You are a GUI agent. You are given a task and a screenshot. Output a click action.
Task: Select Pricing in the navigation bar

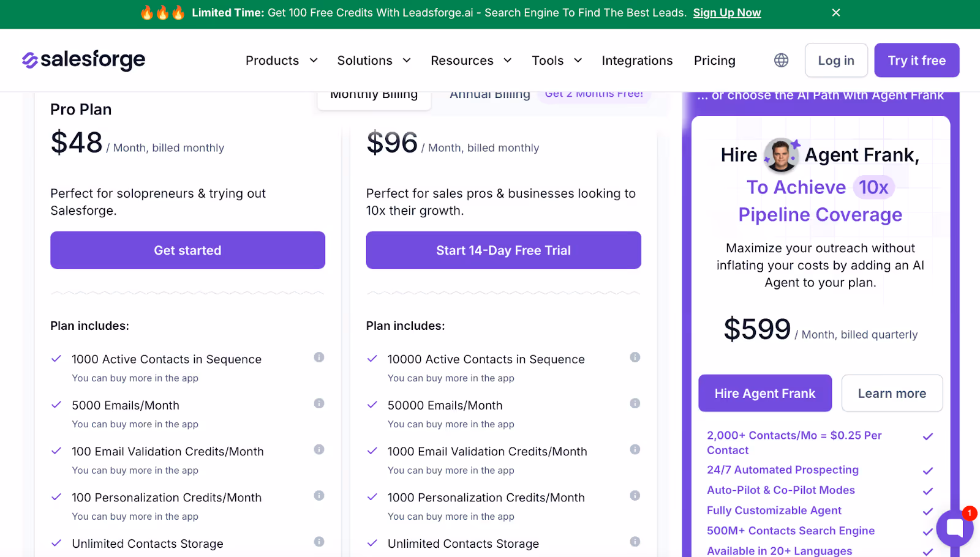[714, 60]
